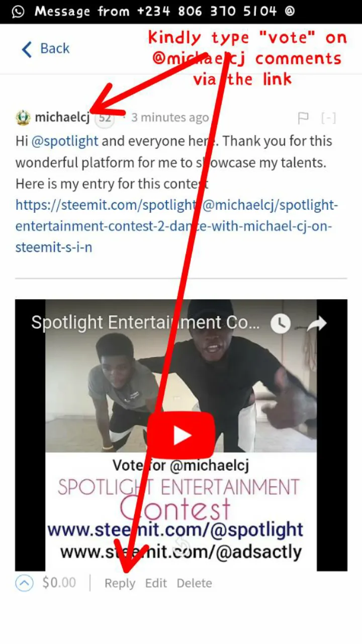Viewport: 362px width, 644px height.
Task: Delete the comment
Action: [x=194, y=583]
